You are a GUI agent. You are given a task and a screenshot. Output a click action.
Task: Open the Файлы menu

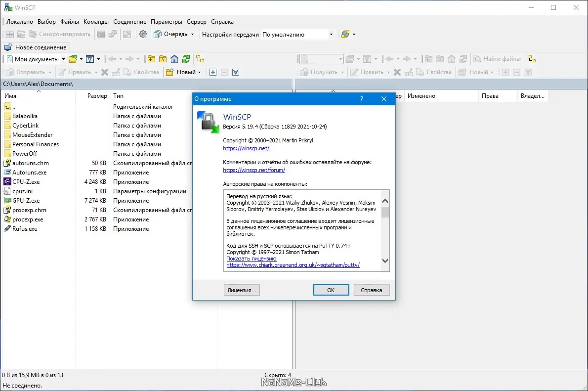tap(70, 22)
